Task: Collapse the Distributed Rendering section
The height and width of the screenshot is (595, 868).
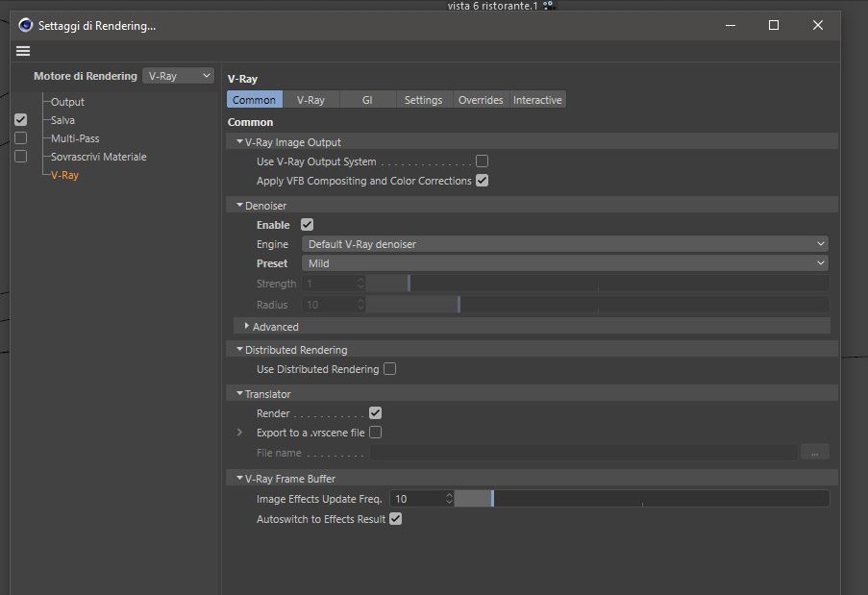Action: click(x=239, y=349)
